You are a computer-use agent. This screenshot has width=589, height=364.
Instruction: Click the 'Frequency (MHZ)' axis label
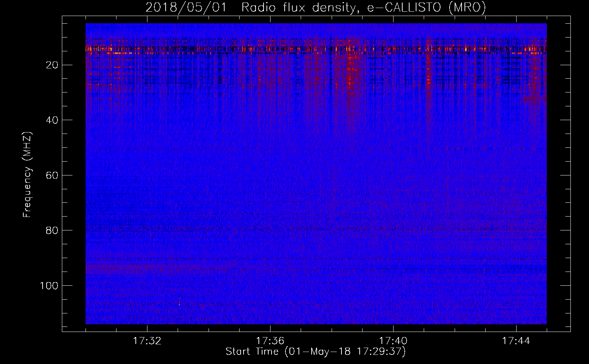(27, 174)
